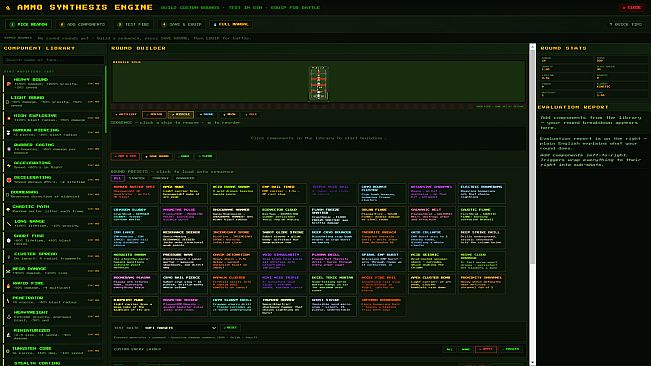Screen dimensions: 651x366
Task: Open the Full Manual
Action: point(231,24)
